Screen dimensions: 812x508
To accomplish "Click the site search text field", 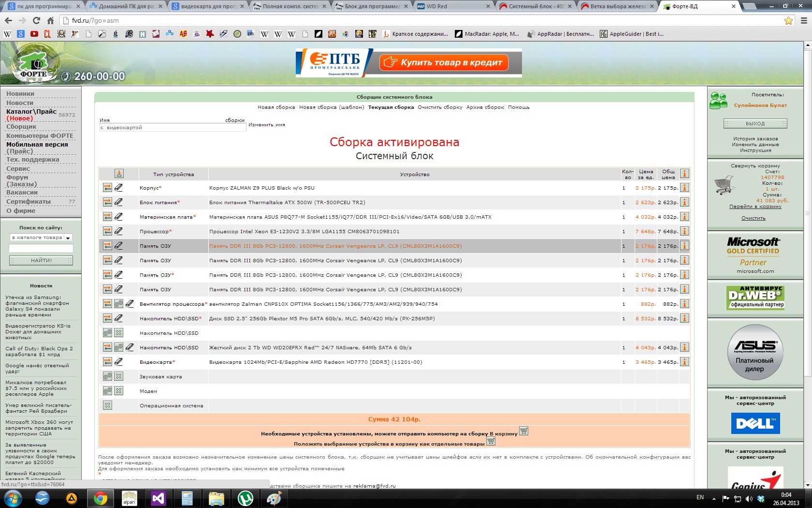I will tap(41, 248).
